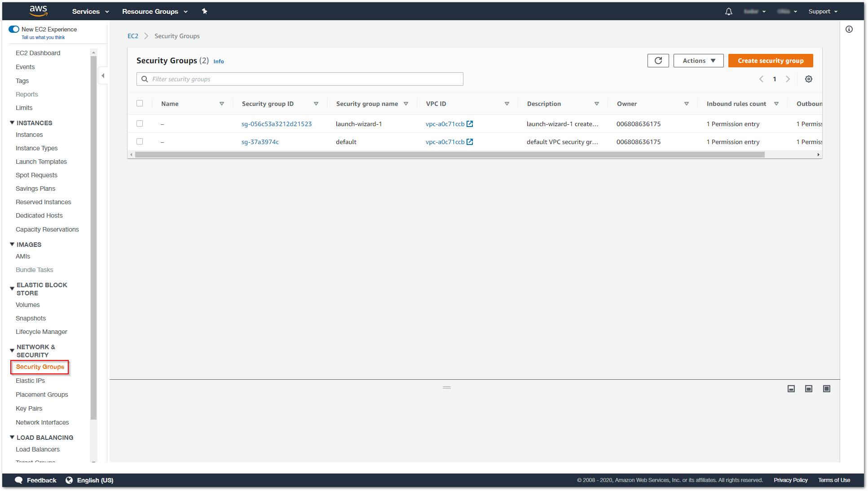Collapse the left navigation pane arrow
Viewport: 868px width, 491px height.
click(x=103, y=75)
